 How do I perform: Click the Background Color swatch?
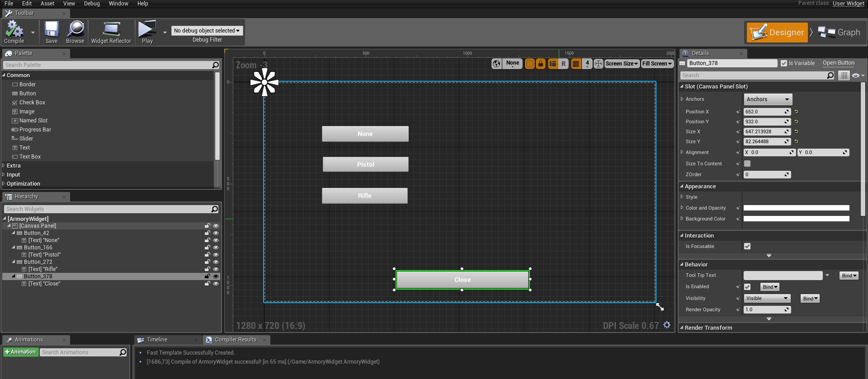[x=796, y=219]
